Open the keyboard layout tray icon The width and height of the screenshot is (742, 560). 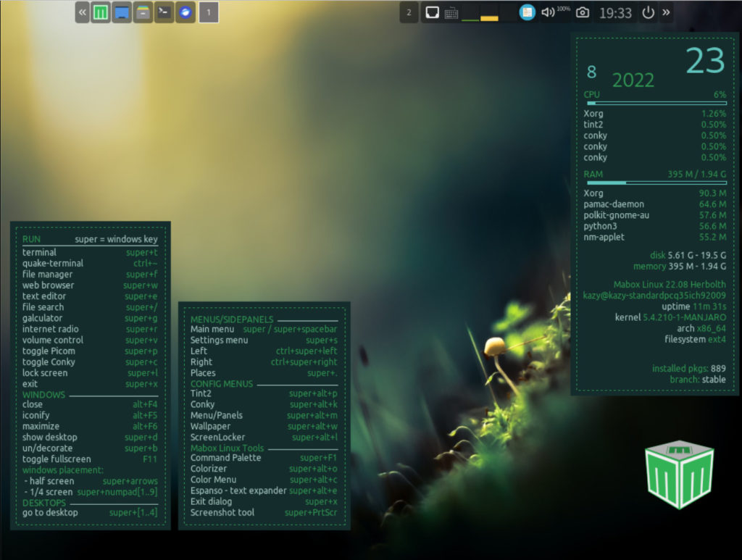click(x=451, y=12)
